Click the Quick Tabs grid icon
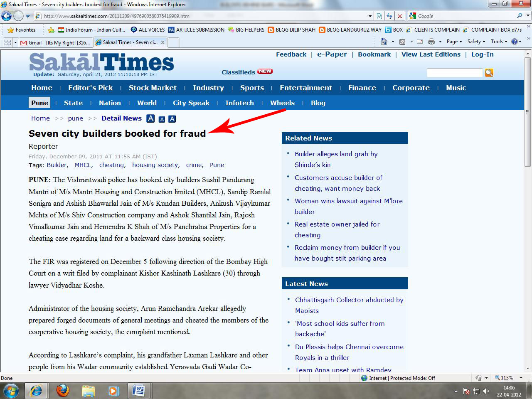532x399 pixels. pos(7,42)
